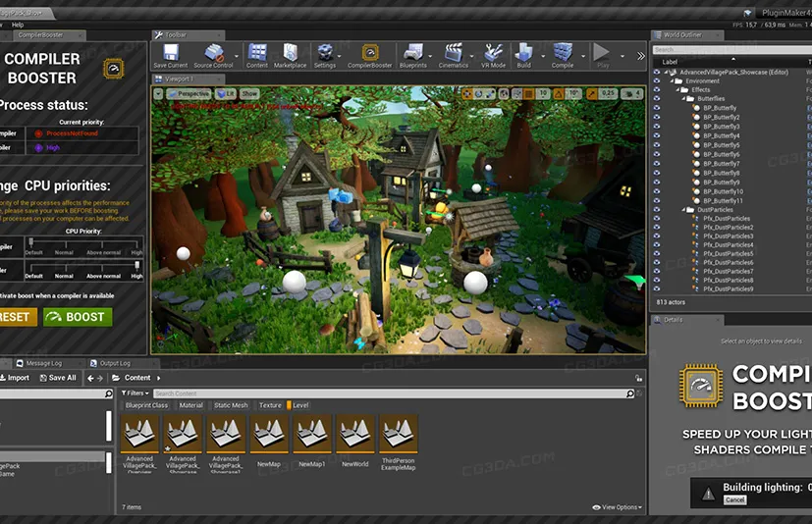Click the Save Current toolbar icon
812x524 pixels.
point(171,56)
